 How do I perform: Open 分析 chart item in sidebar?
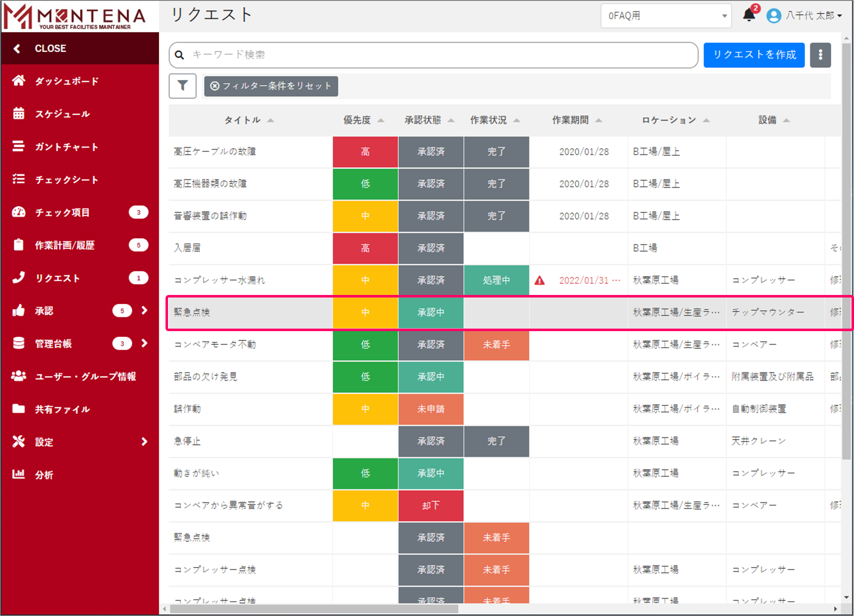44,475
